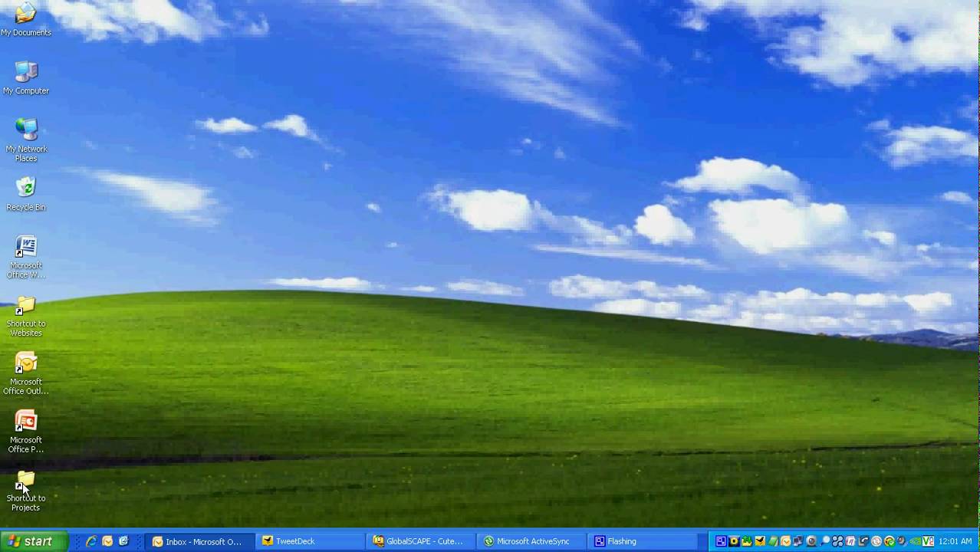Open the Shortcut to Projects folder
This screenshot has height=552, width=980.
click(25, 479)
